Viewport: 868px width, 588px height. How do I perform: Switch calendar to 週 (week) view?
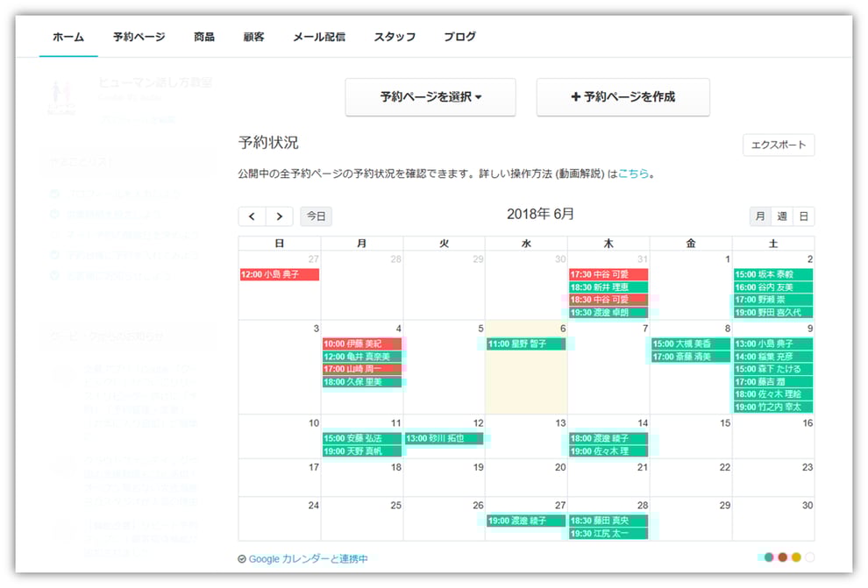point(782,216)
